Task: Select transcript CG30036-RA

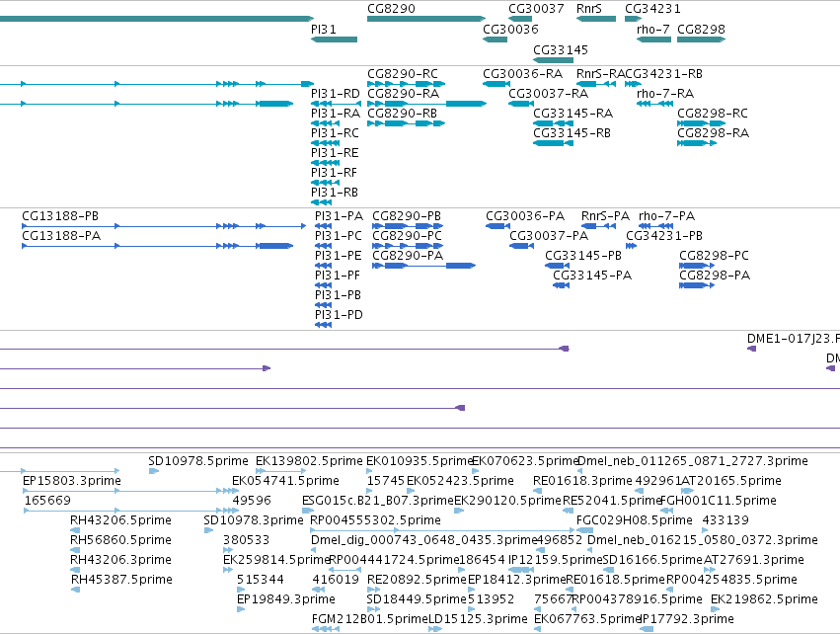Action: pyautogui.click(x=496, y=84)
